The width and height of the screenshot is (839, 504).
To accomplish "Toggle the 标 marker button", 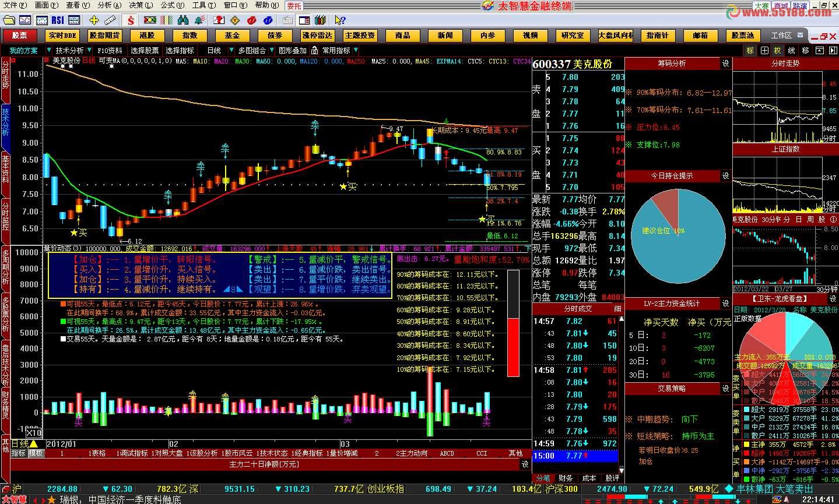I will point(750,51).
